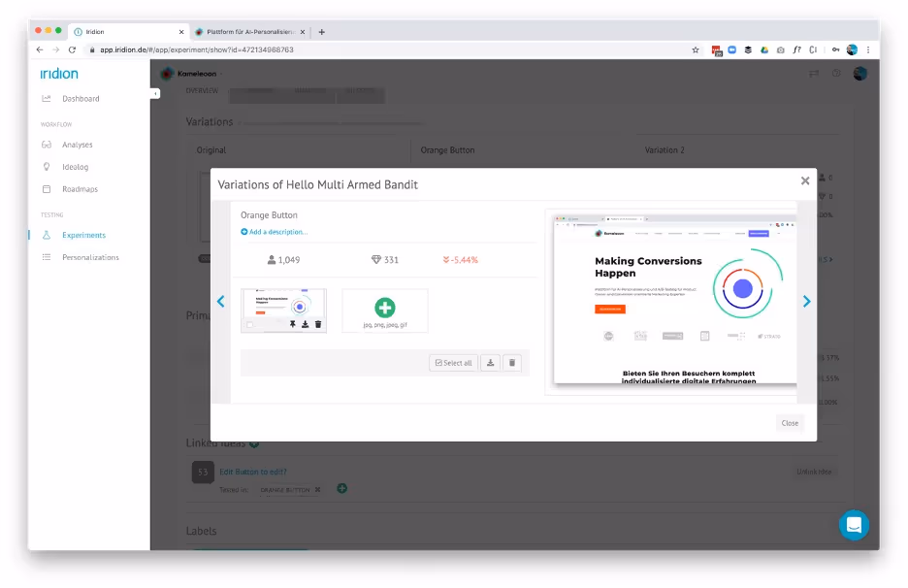Delete selected screenshots from the bottom toolbar
Viewport: 908px width, 588px height.
click(512, 363)
